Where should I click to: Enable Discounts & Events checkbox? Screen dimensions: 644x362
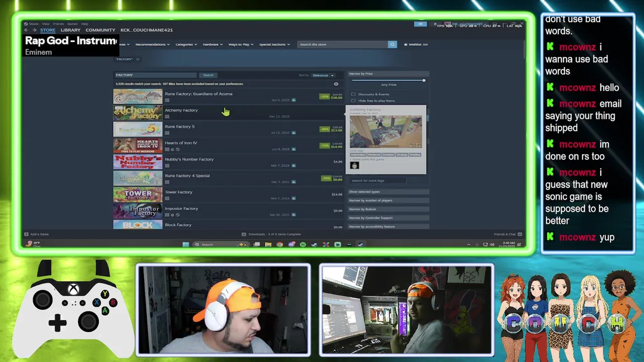[353, 94]
